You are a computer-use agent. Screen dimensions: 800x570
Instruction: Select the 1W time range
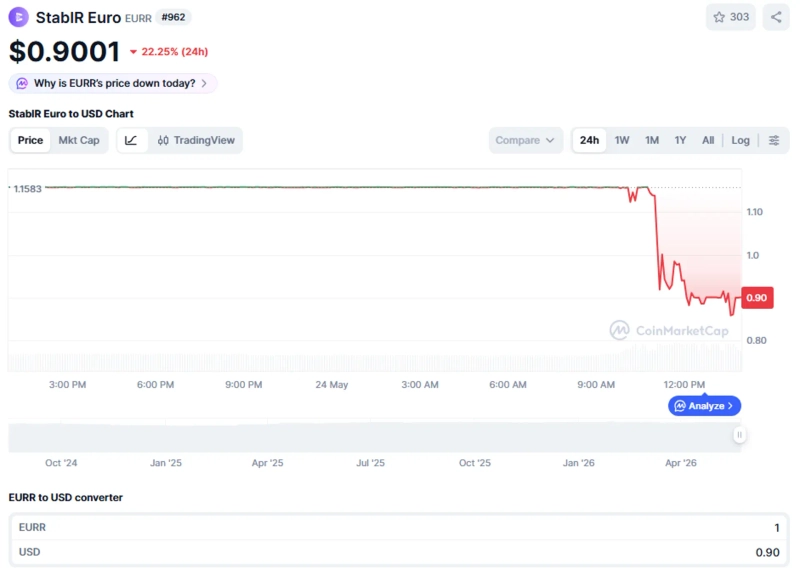[x=622, y=140]
